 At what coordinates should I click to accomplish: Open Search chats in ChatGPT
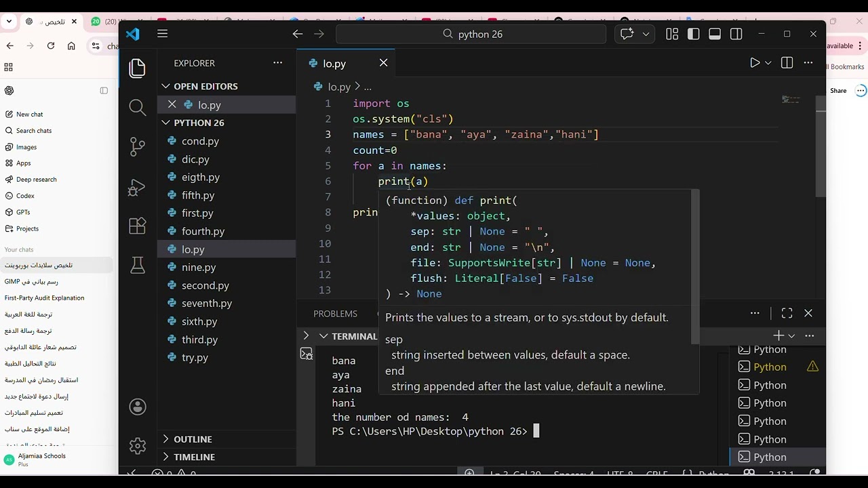(33, 131)
